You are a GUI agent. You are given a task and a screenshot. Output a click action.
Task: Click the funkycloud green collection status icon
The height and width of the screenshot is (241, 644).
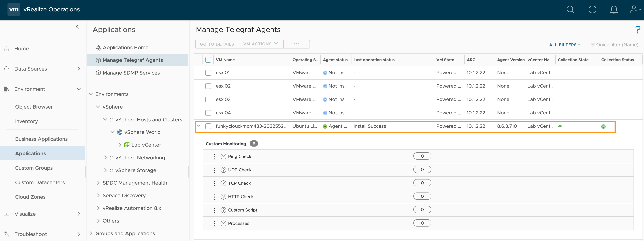pos(603,127)
